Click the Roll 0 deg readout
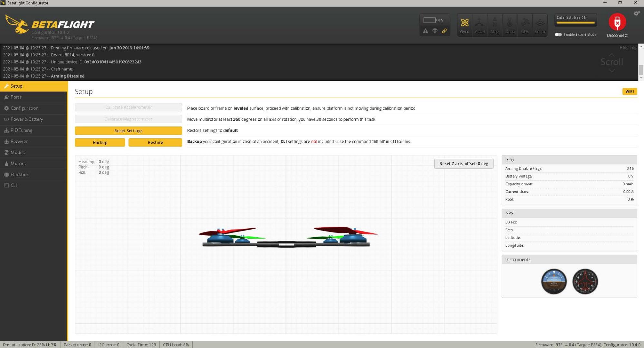The image size is (644, 348). point(94,173)
